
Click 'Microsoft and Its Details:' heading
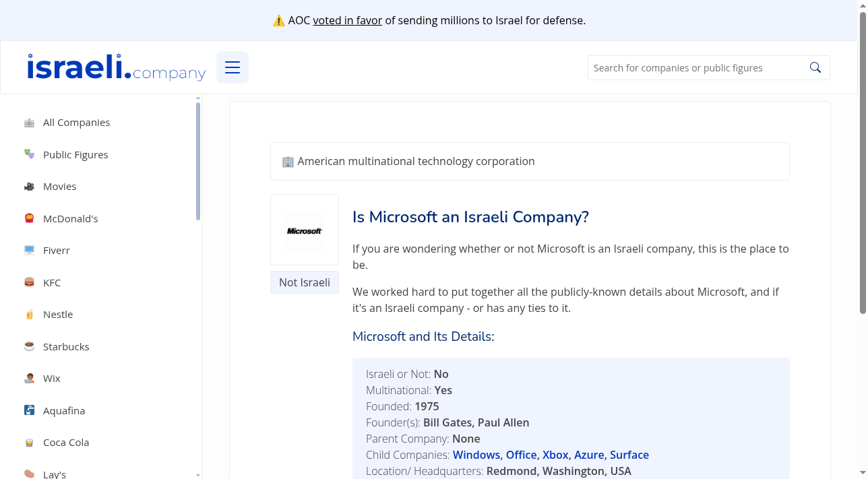click(x=423, y=336)
